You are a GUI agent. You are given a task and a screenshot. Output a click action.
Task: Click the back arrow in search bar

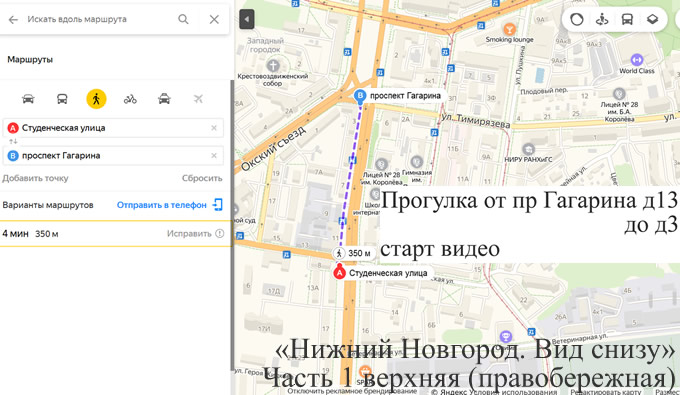[13, 20]
